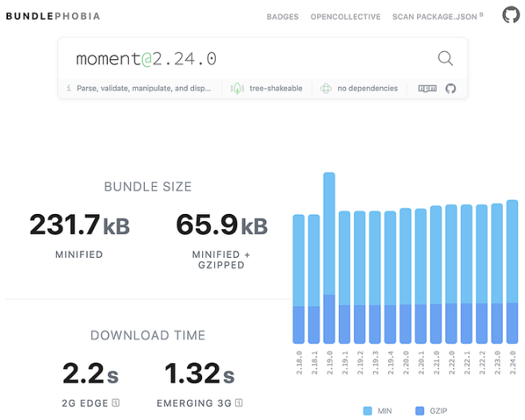Viewport: 525px width, 420px height.
Task: Click the package description text
Action: coord(144,89)
